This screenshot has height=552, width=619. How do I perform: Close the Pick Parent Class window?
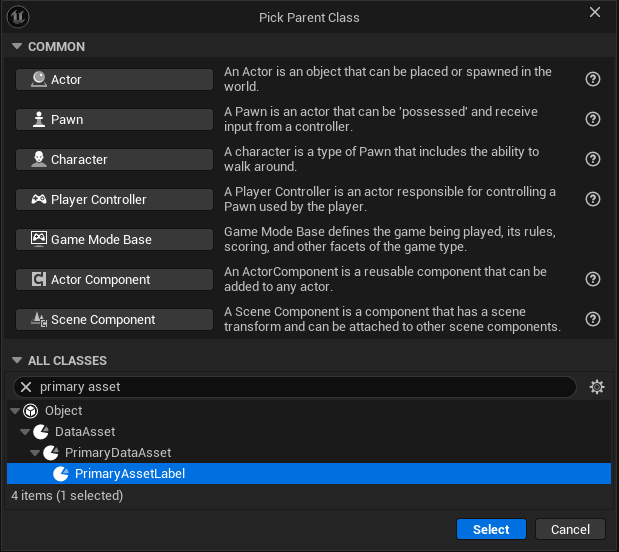(x=595, y=12)
